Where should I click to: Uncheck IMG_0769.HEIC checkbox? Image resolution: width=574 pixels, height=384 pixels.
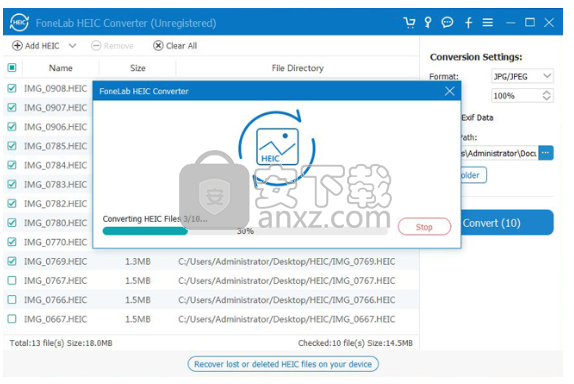tap(12, 261)
